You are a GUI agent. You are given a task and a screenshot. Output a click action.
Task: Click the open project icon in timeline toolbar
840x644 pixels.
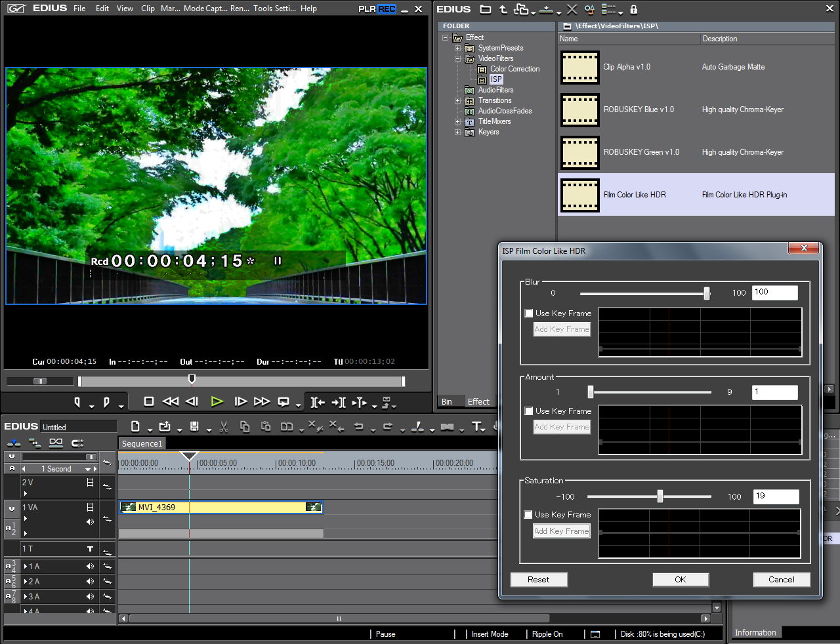click(165, 426)
